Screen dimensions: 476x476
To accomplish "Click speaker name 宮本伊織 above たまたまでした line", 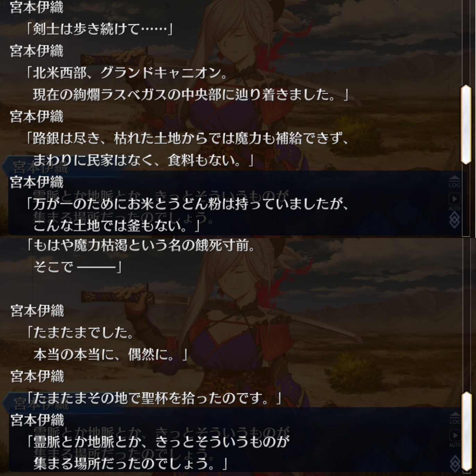I will click(x=37, y=311).
